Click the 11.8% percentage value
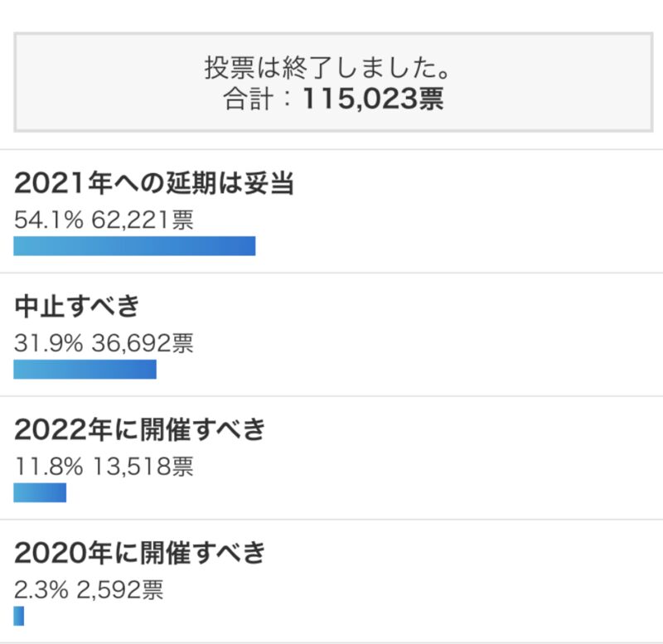Viewport: 663px width, 644px height. coord(48,467)
